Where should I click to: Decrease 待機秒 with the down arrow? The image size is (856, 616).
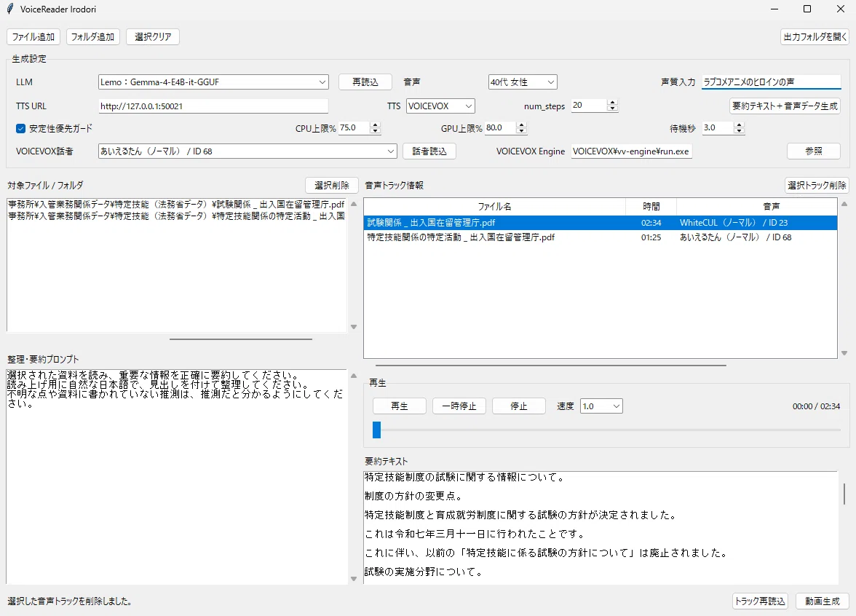[740, 131]
